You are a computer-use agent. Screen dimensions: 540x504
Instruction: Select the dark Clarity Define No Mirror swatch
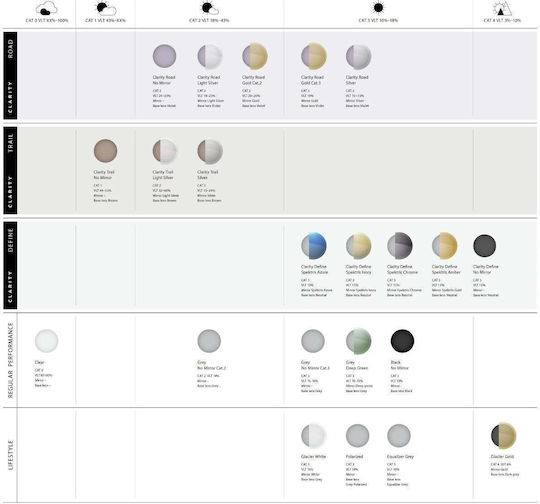[485, 246]
